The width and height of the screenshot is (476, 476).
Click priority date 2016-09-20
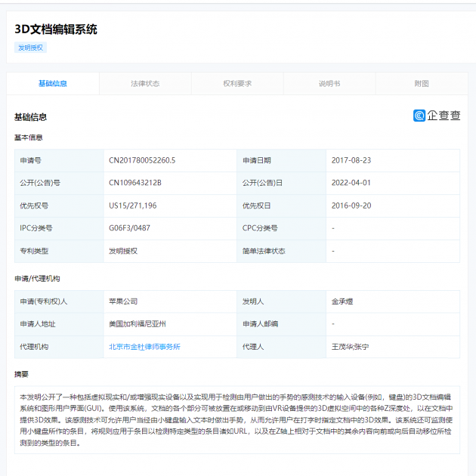point(351,206)
